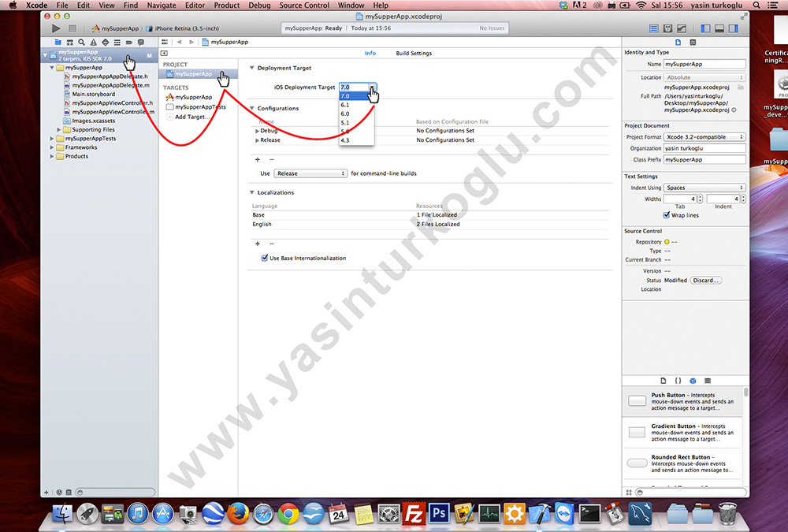Screen dimensions: 788x532
Task: Expand the Debug configuration row
Action: (x=257, y=131)
